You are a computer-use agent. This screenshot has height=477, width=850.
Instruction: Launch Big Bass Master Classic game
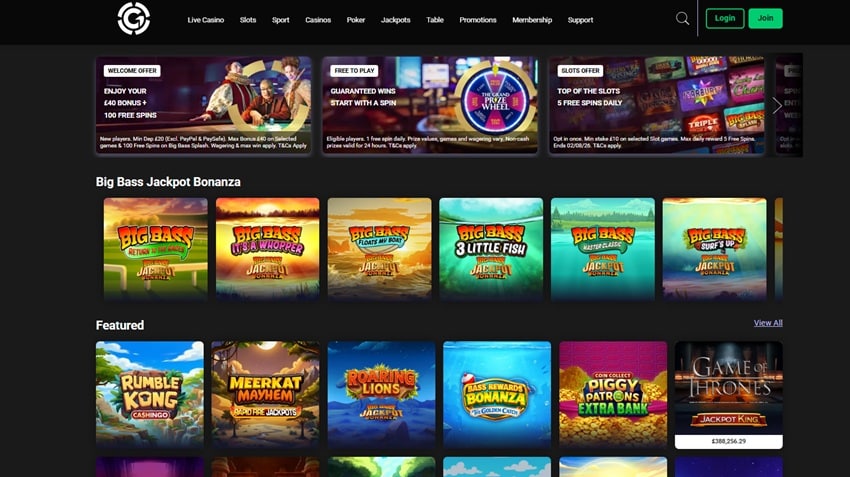[x=603, y=249]
